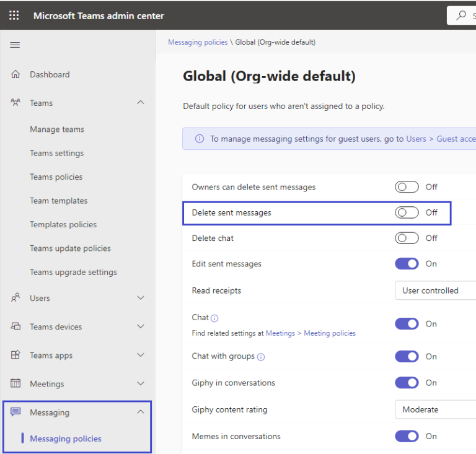
Task: Collapse the Messaging section chevron
Action: [141, 412]
